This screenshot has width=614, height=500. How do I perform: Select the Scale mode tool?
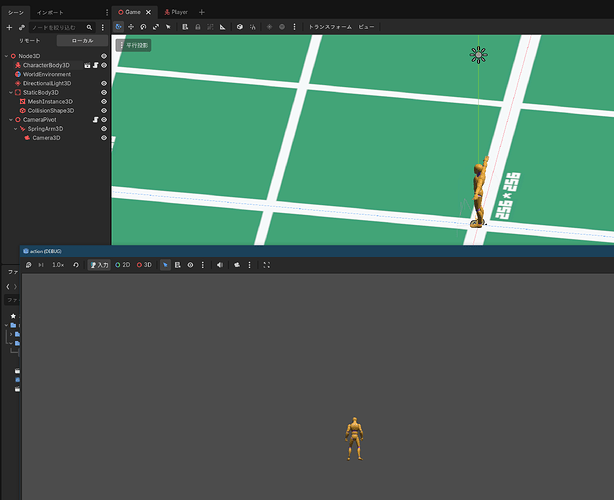[155, 26]
